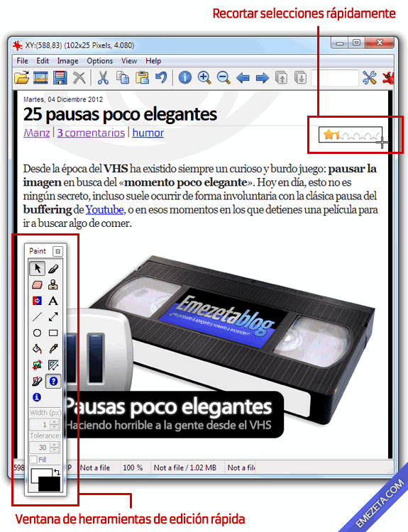Click the Youtube link in the paragraph
Image resolution: width=408 pixels, height=532 pixels.
(x=104, y=209)
